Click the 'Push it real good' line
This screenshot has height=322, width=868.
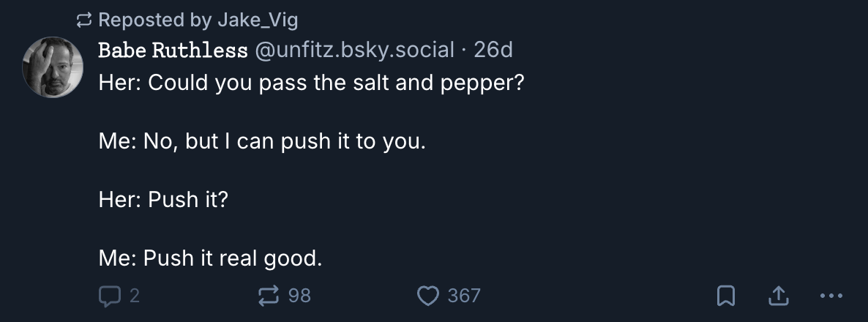coord(210,258)
